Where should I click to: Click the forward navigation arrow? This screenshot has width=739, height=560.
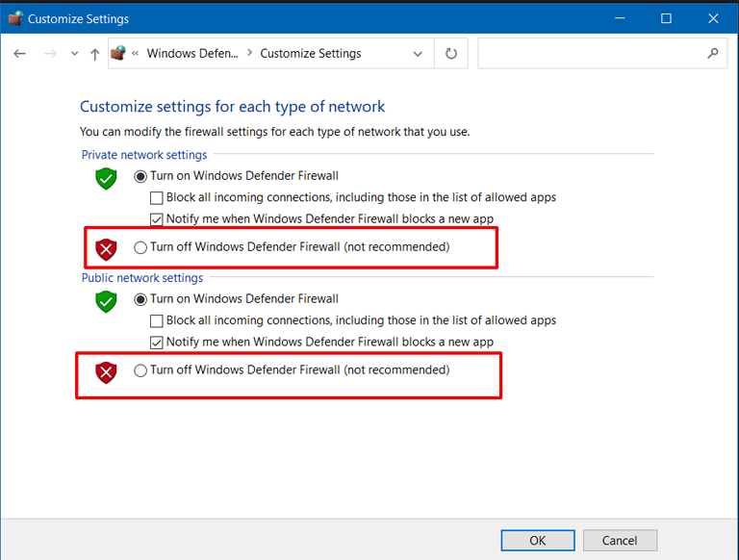click(50, 54)
